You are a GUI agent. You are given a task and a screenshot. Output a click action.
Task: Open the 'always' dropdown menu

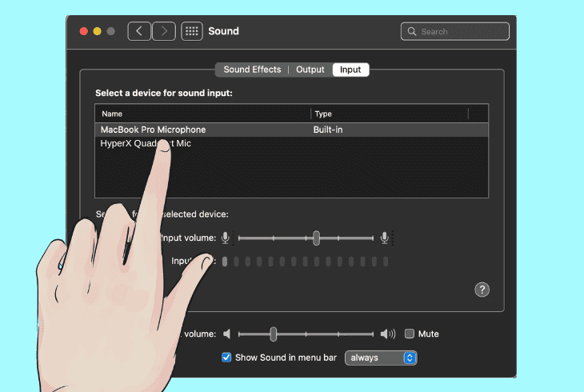pyautogui.click(x=381, y=358)
